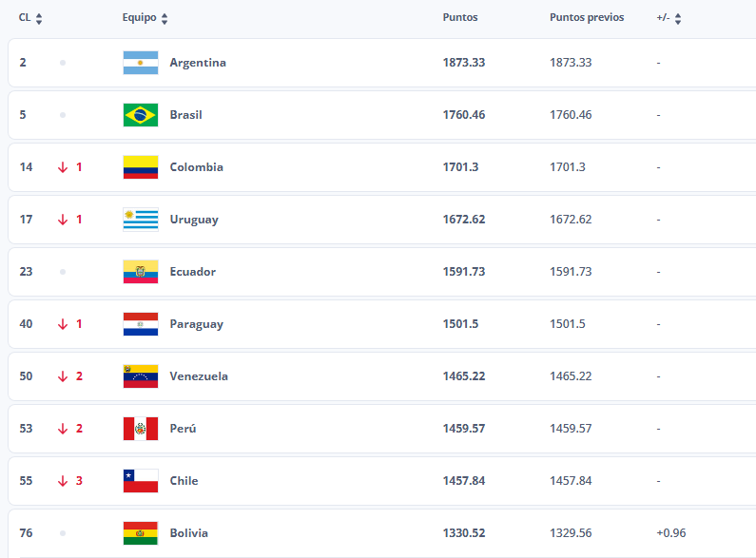Sort by the +/- change column
The width and height of the screenshot is (756, 558).
[x=678, y=18]
